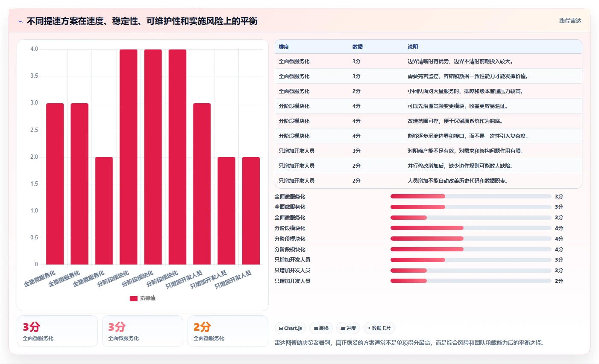Click the 只增加开发人员 progress bar showing 3分

click(471, 260)
